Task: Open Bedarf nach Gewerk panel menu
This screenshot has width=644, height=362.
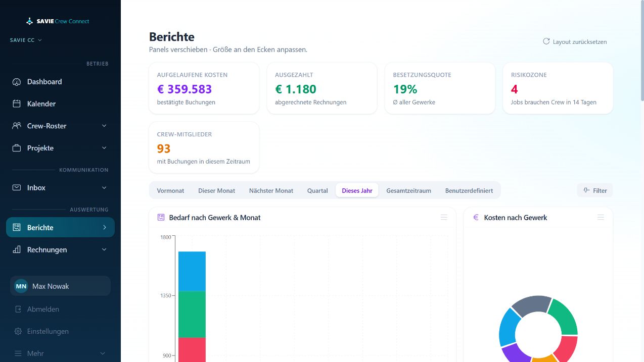Action: click(444, 218)
